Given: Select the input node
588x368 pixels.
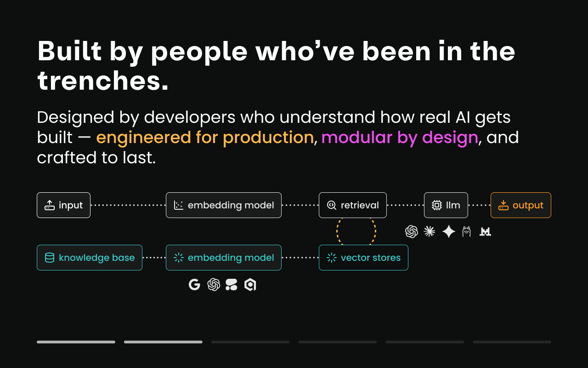Looking at the screenshot, I should click(x=63, y=205).
